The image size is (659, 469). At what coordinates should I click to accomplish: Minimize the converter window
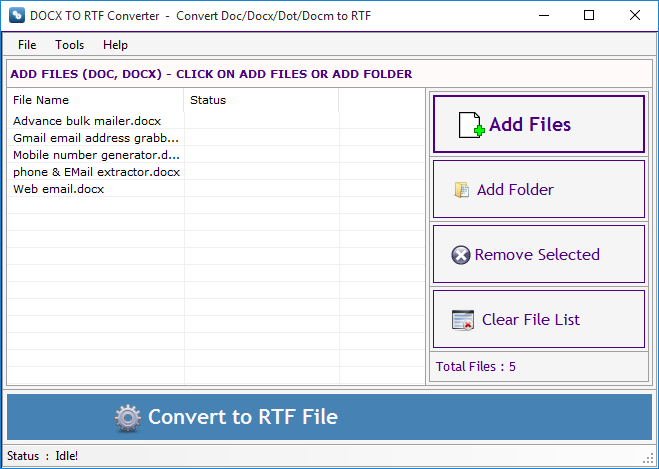click(x=544, y=16)
